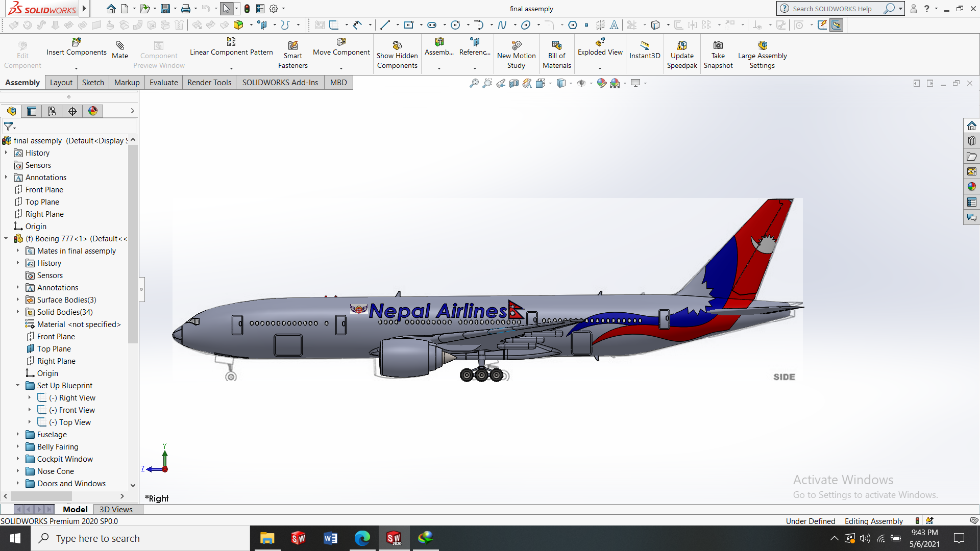
Task: Open the Evaluate tab
Action: (x=164, y=83)
